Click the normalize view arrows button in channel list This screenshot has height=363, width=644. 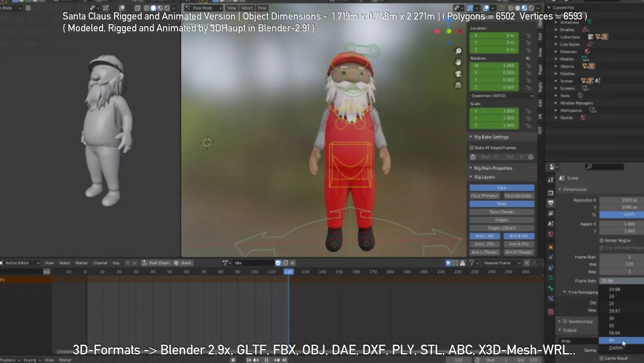click(47, 272)
